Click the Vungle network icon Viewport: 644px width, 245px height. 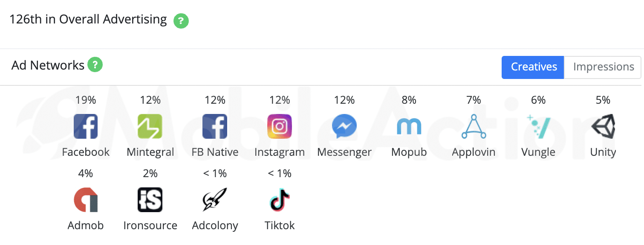[538, 126]
